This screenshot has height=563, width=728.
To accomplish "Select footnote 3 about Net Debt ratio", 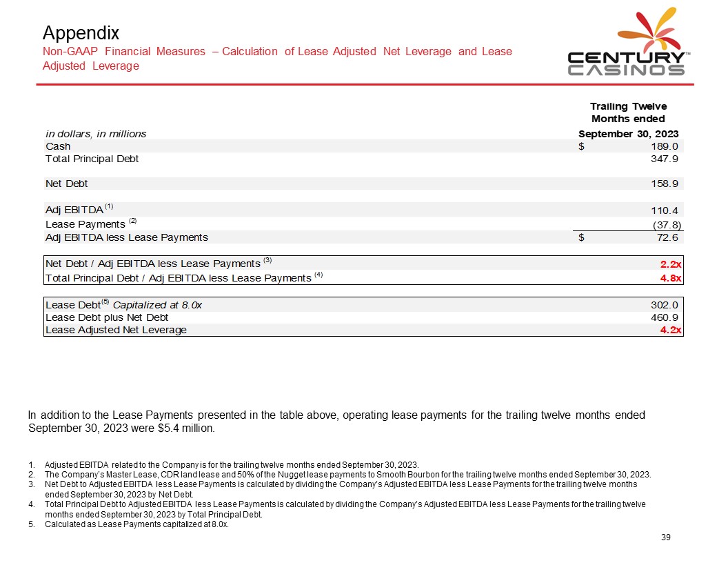I will [332, 489].
